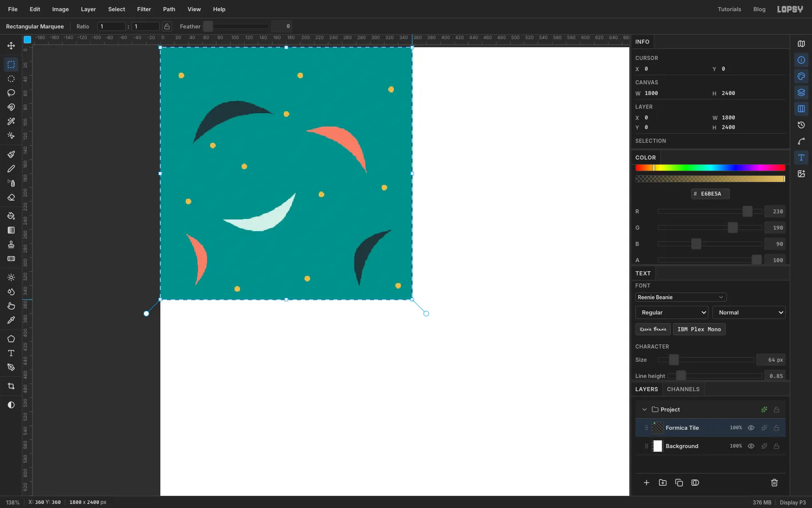The image size is (812, 508).
Task: Click the Feather value field
Action: point(282,26)
